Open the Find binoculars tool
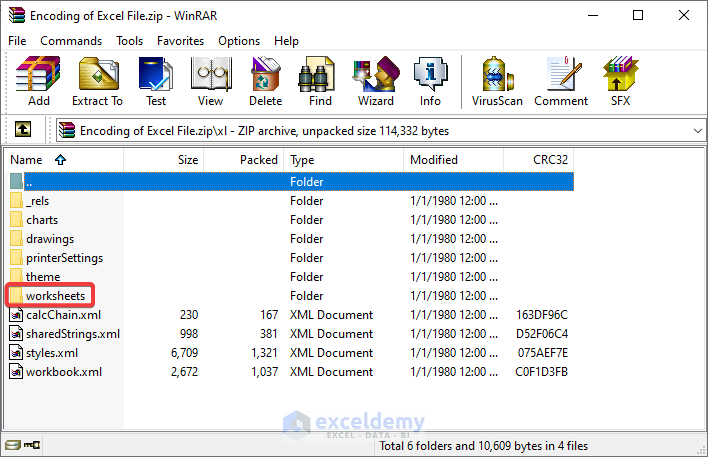 (320, 82)
